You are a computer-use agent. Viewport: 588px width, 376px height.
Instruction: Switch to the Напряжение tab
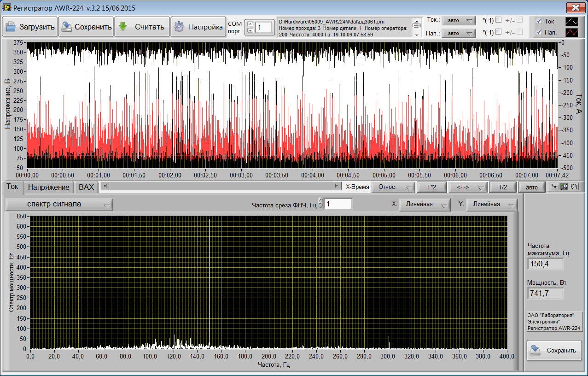coord(49,187)
